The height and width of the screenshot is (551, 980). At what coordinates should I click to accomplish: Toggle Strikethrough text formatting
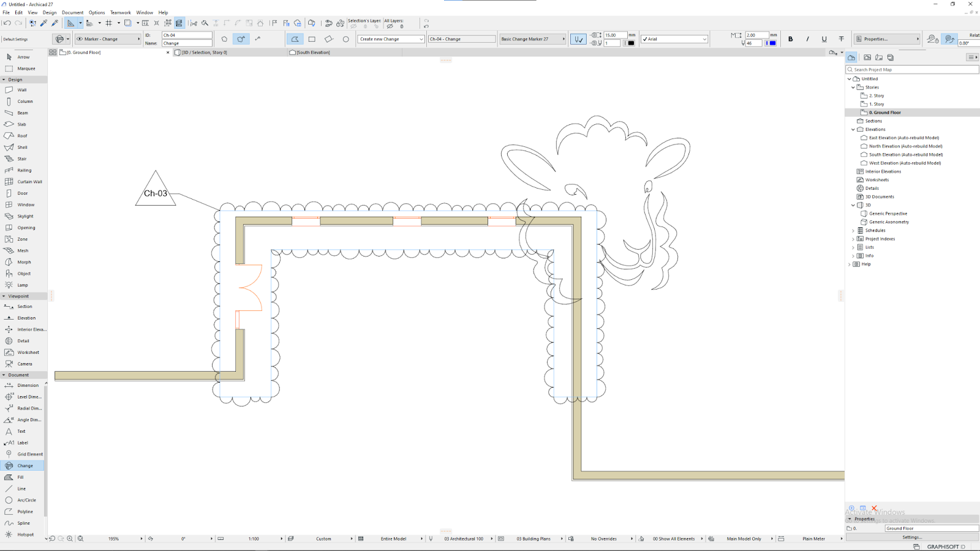[x=842, y=39]
